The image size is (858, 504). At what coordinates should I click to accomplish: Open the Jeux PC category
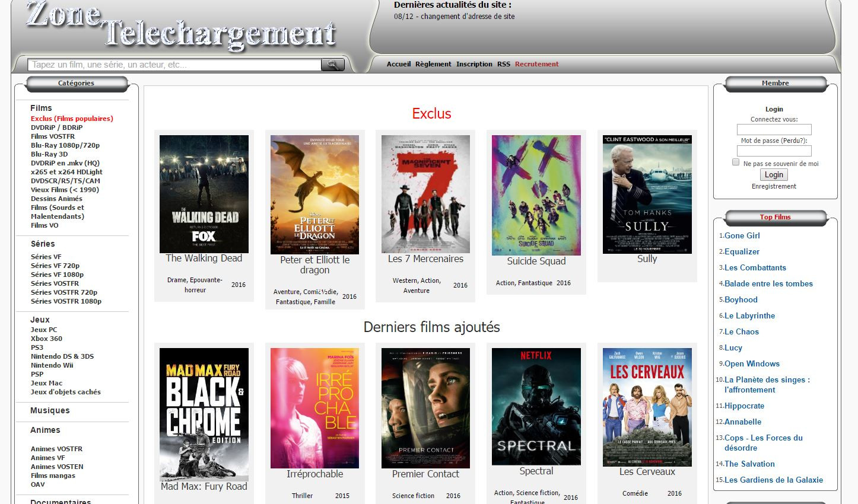[x=44, y=330]
